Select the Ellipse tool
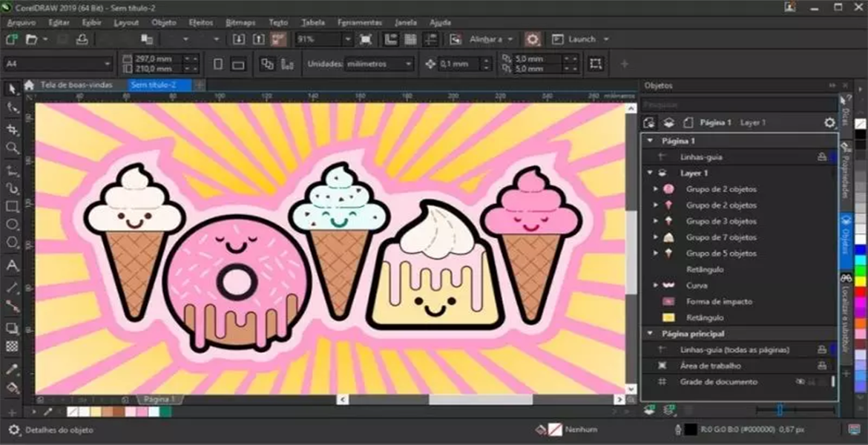868x445 pixels. pyautogui.click(x=12, y=225)
